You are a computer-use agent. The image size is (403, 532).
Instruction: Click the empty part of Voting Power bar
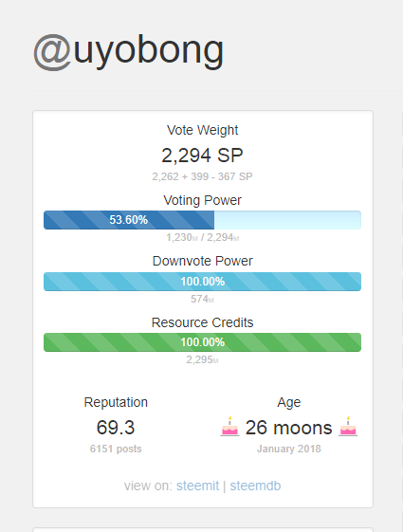pos(287,220)
